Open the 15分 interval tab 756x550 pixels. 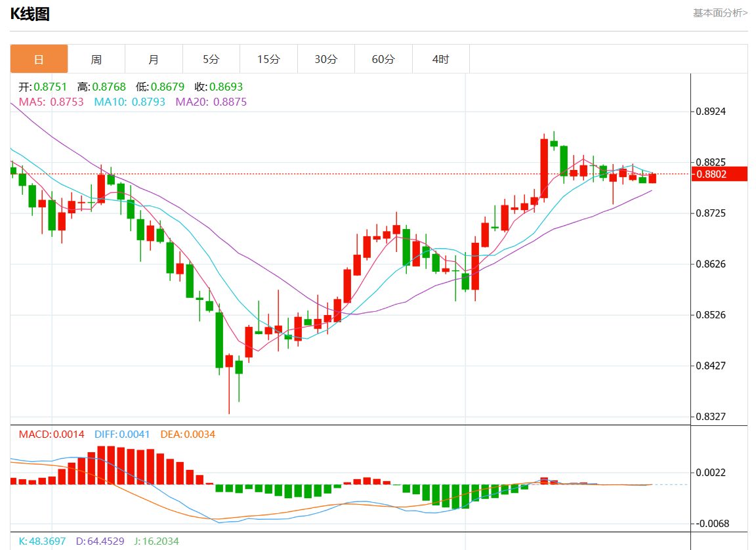pyautogui.click(x=268, y=59)
